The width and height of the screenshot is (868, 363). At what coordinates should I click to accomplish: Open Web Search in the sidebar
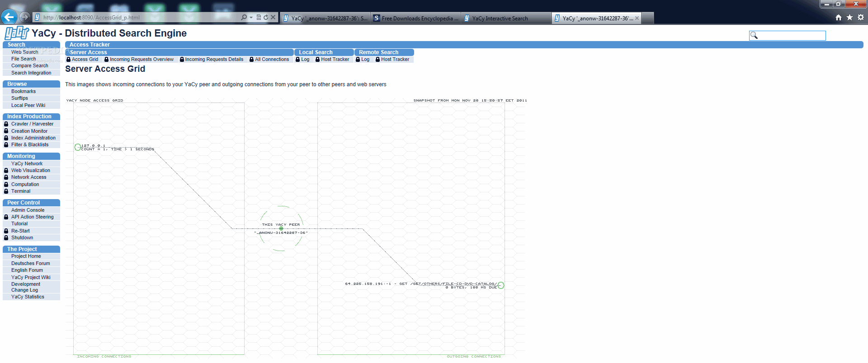click(x=25, y=52)
